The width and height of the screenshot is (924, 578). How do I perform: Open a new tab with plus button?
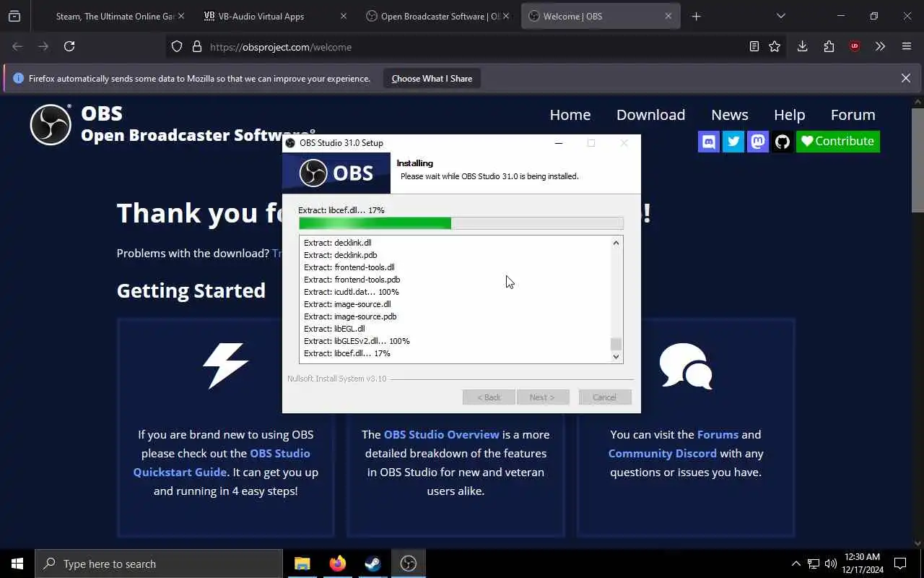(696, 16)
